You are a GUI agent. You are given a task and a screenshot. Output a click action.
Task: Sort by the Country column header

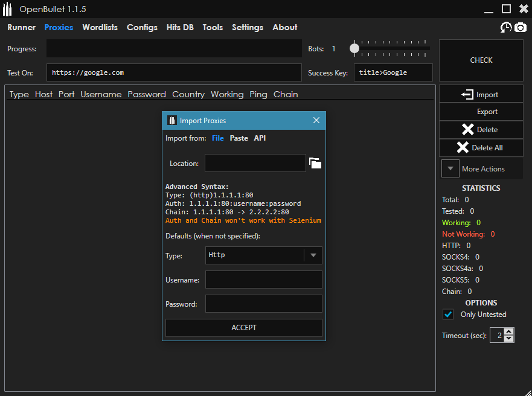coord(188,94)
